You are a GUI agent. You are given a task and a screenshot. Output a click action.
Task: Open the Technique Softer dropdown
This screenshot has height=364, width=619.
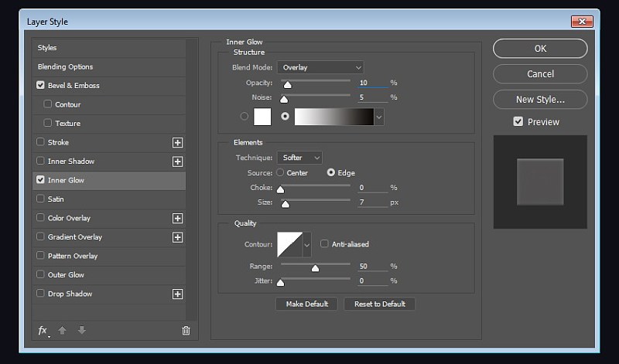click(x=299, y=158)
